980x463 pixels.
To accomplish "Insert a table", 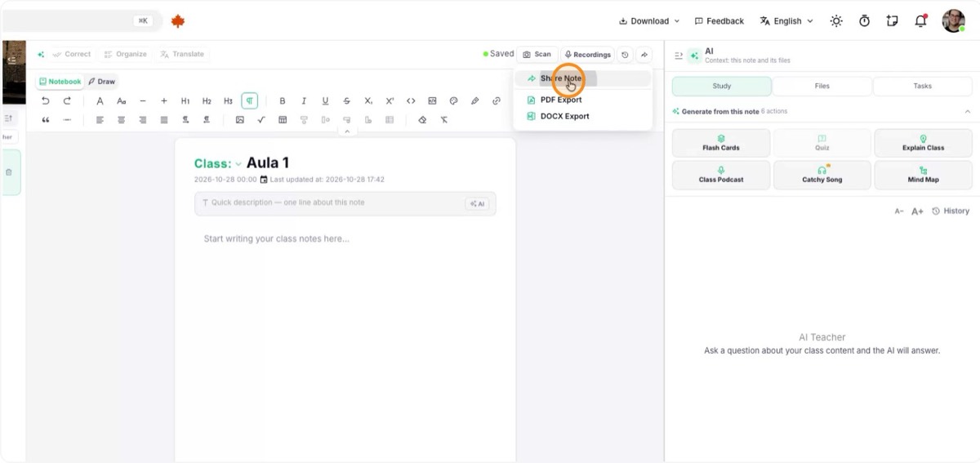I will [283, 120].
